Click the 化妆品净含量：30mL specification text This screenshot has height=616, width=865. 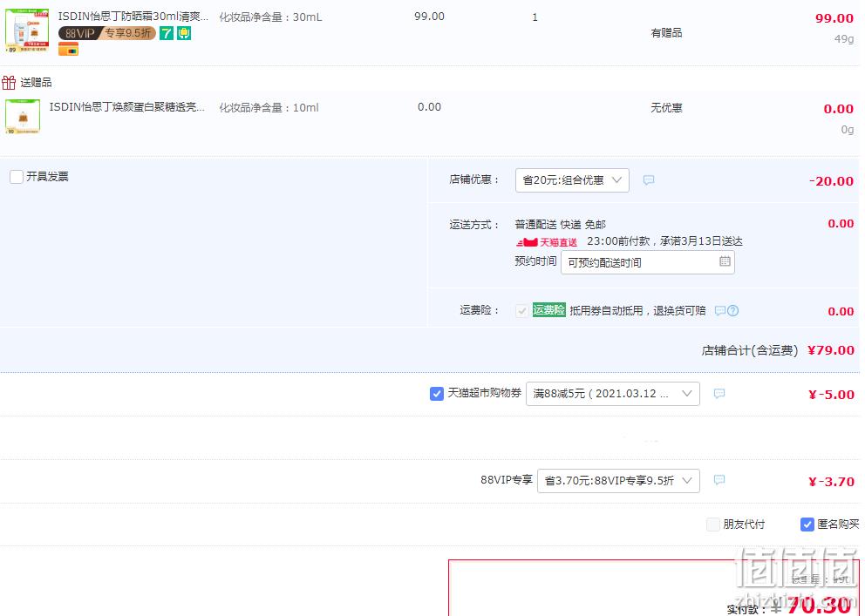pyautogui.click(x=271, y=17)
